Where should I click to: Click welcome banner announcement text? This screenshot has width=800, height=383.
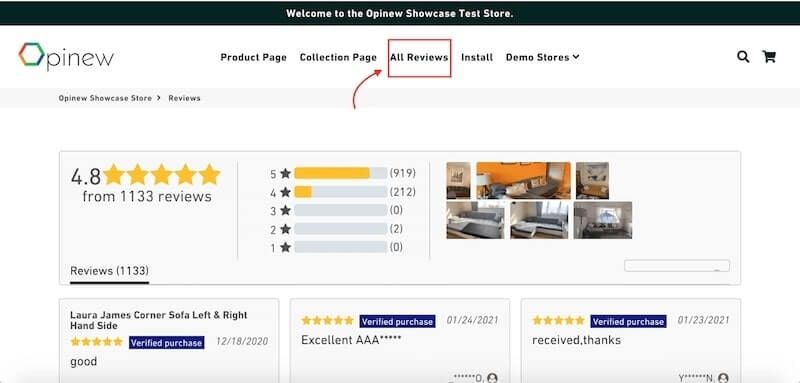coord(399,13)
